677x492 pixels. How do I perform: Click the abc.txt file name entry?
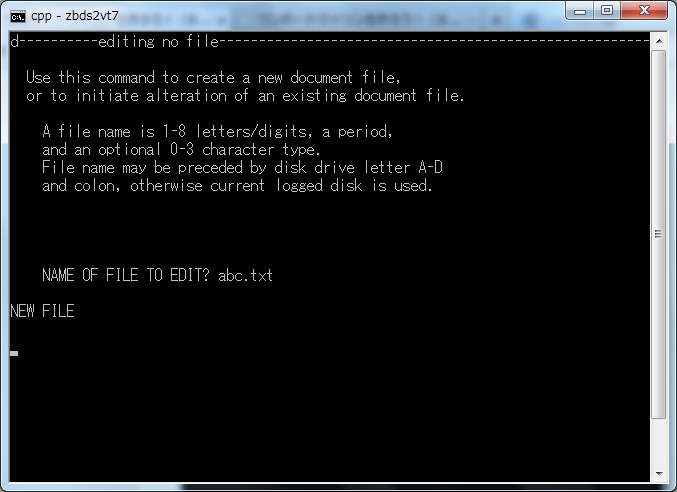(245, 275)
